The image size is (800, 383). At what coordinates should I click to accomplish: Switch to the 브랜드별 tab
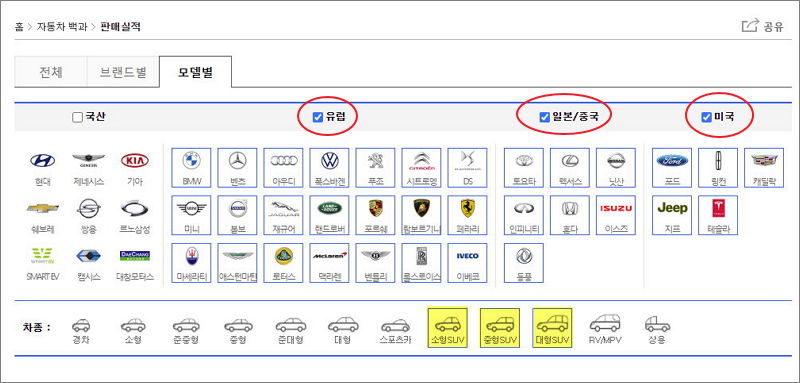(123, 72)
